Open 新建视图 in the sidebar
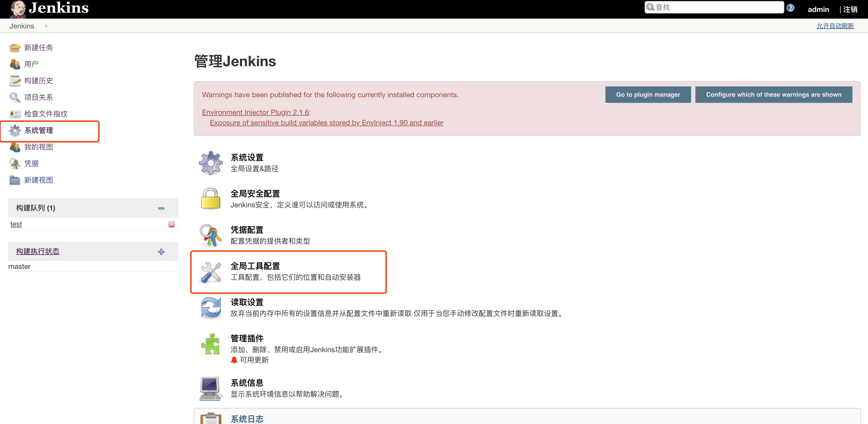Viewport: 868px width, 424px height. (39, 180)
